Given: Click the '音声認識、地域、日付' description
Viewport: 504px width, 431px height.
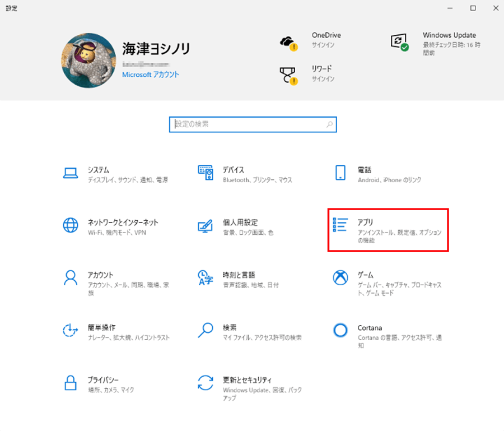Looking at the screenshot, I should 251,285.
